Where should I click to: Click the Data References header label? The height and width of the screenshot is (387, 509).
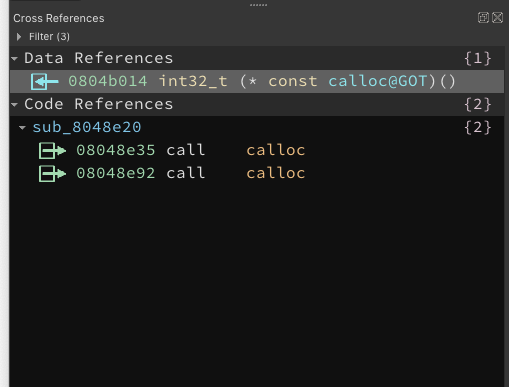(99, 58)
